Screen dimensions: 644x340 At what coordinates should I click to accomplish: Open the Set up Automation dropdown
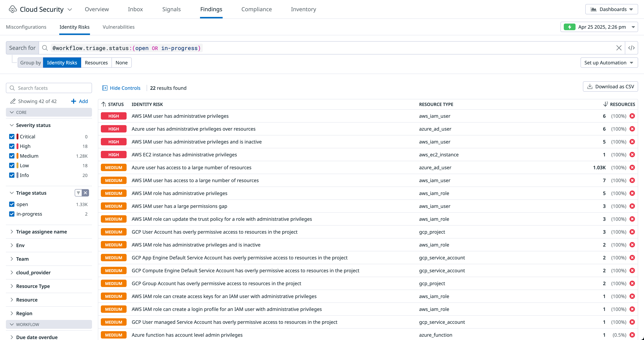[609, 63]
